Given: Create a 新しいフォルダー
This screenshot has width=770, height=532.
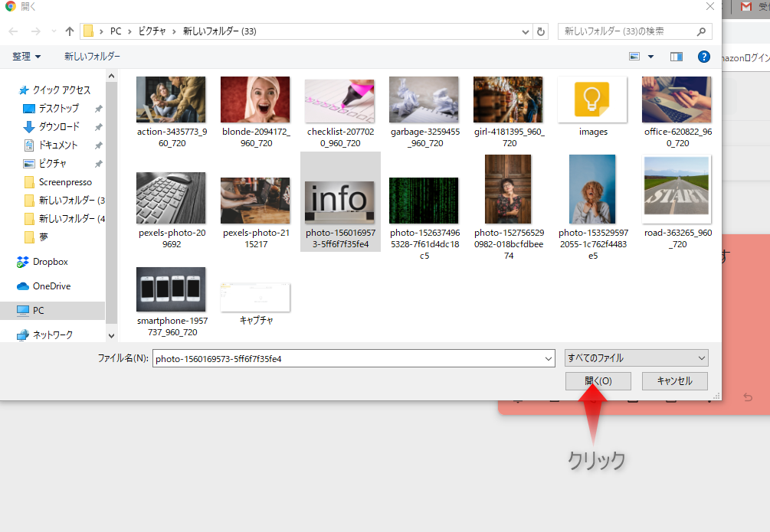Looking at the screenshot, I should [x=92, y=57].
